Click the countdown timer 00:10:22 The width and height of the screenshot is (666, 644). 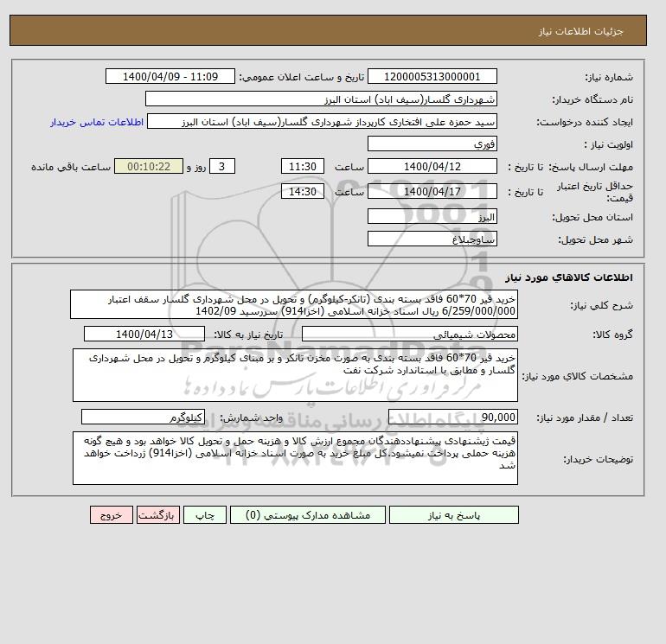coord(149,167)
